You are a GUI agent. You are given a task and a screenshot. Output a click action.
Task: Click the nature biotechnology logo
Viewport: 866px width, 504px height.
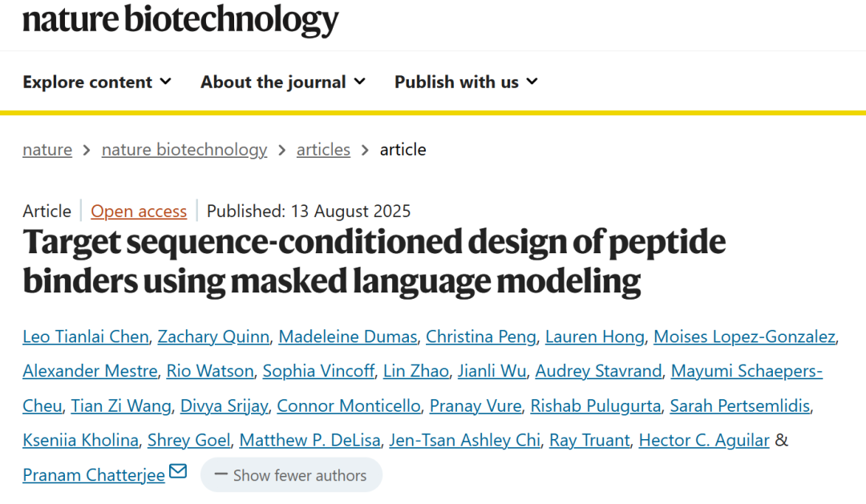pos(180,19)
